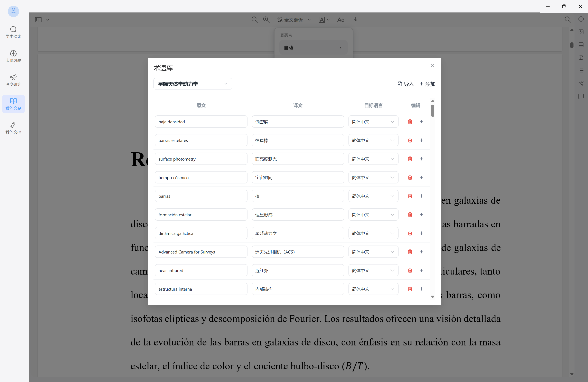Open the 全文翻译 translation menu
Viewport: 588px width, 382px height.
[x=294, y=20]
